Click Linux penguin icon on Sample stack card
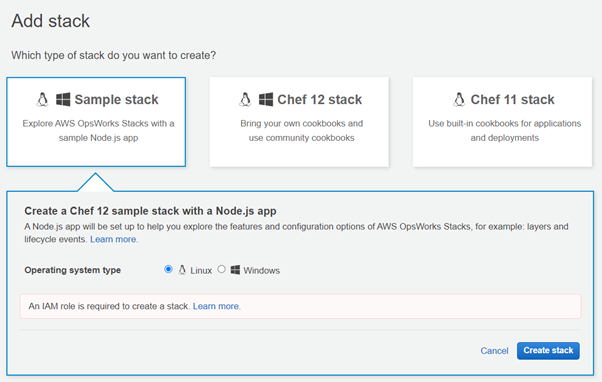602x382 pixels. point(43,99)
